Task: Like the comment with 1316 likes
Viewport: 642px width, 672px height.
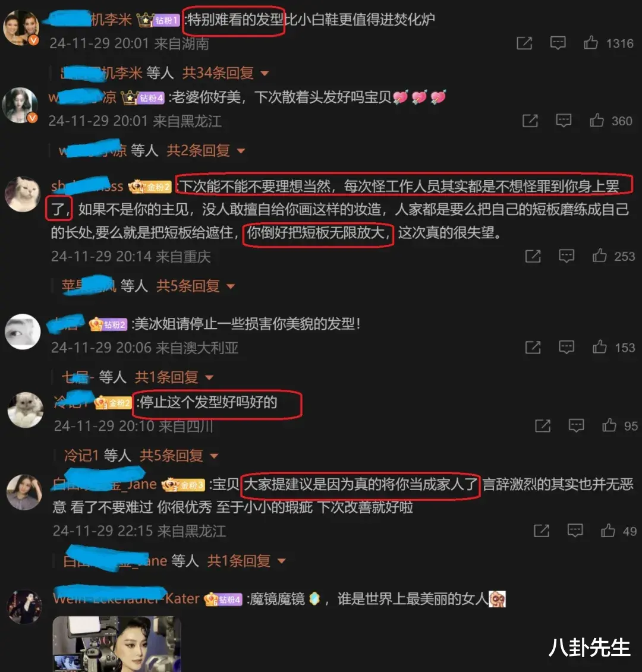Action: point(590,43)
